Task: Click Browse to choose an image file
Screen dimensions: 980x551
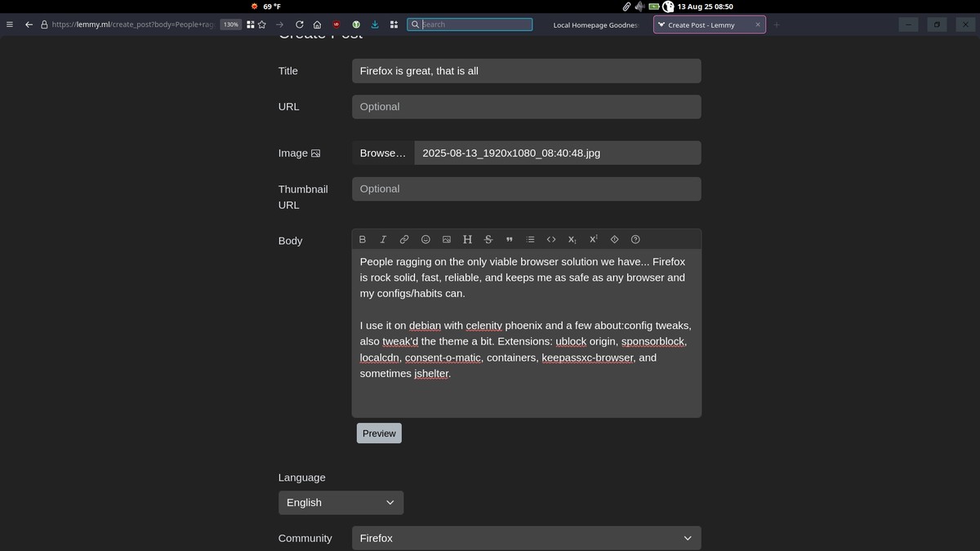Action: 382,153
